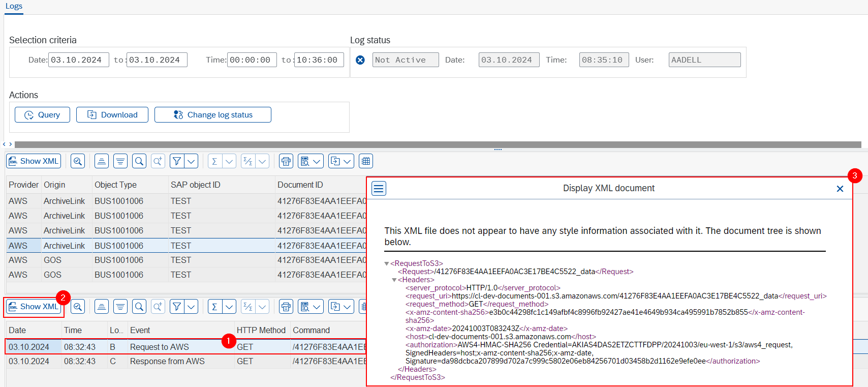This screenshot has width=868, height=387.
Task: Collapse the Headers XML node
Action: [x=394, y=280]
